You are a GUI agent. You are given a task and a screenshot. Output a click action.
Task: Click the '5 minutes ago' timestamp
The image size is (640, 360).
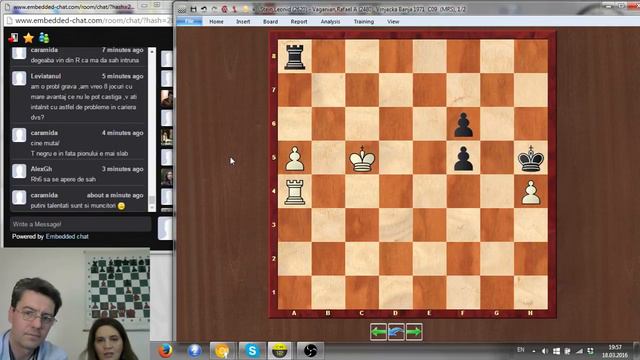(122, 76)
